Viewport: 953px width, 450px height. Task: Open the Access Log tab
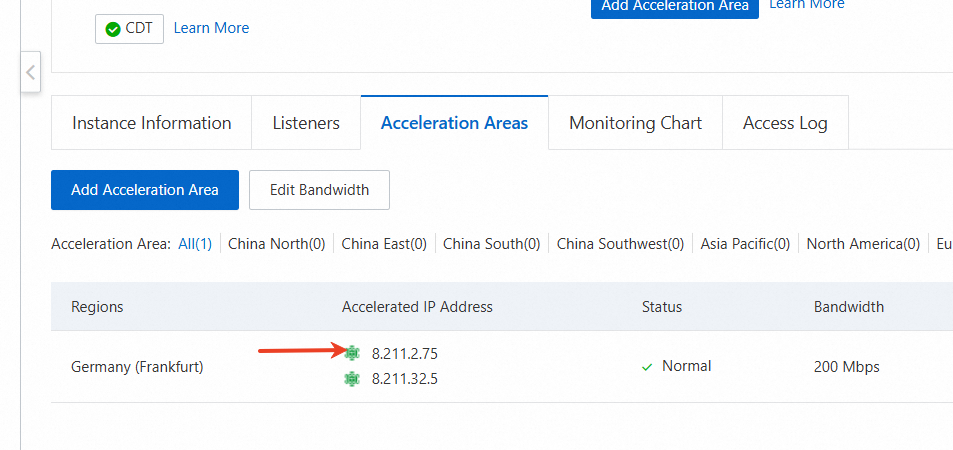click(x=785, y=123)
